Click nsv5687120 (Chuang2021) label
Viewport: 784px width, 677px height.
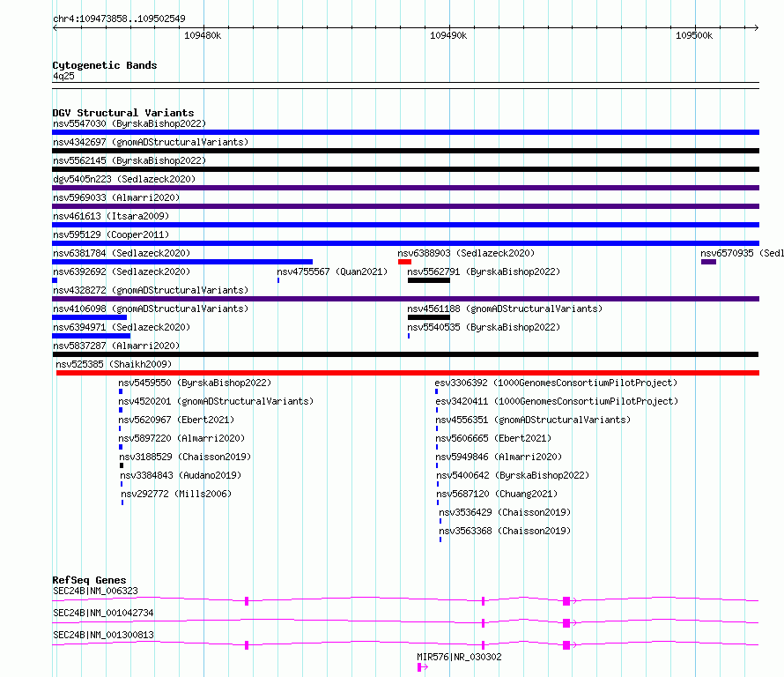497,494
